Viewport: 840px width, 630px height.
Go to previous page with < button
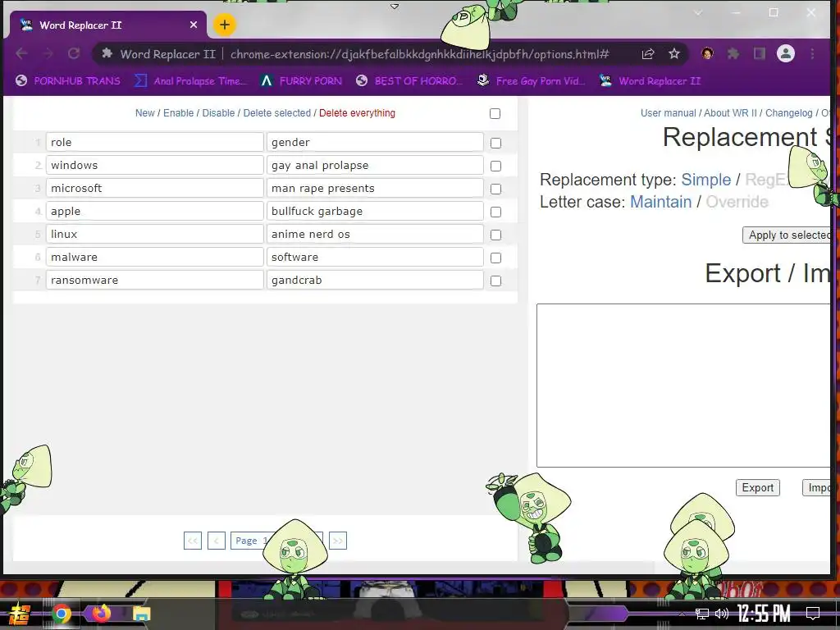tap(217, 541)
